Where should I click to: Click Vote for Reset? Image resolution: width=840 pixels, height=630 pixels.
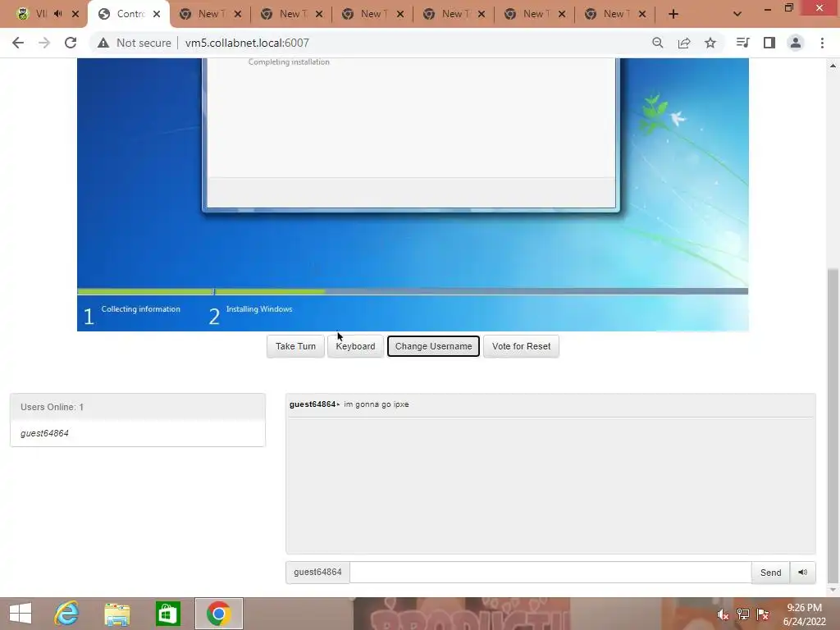(x=521, y=346)
